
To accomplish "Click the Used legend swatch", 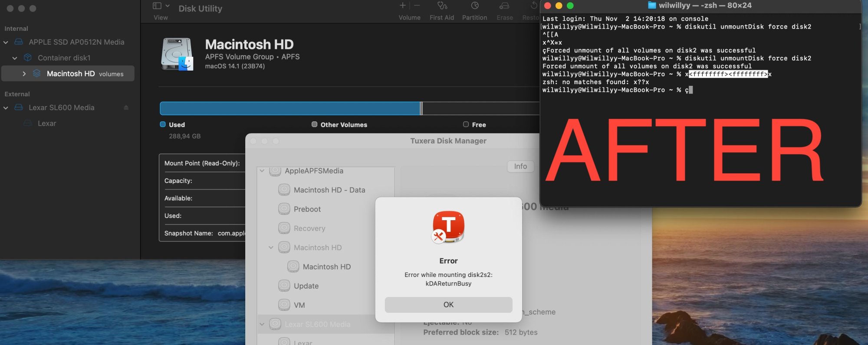I will tap(163, 124).
